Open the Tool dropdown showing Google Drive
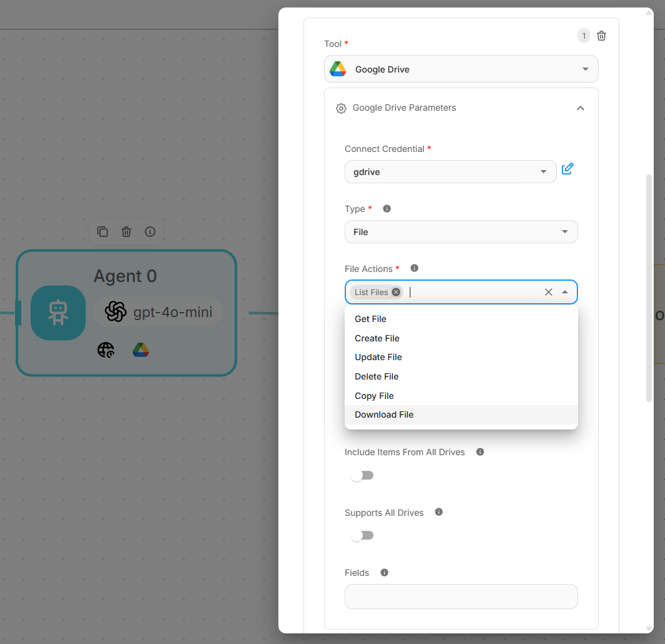The width and height of the screenshot is (665, 644). tap(461, 69)
